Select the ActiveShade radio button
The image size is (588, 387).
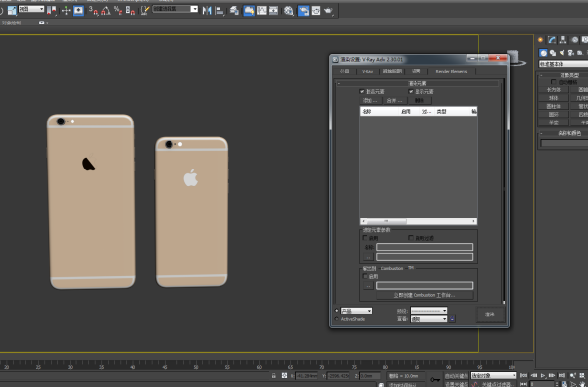coord(336,319)
